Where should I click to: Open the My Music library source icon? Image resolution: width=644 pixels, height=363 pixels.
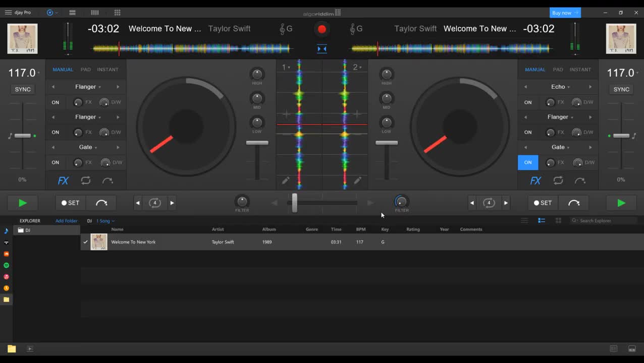coord(7,231)
